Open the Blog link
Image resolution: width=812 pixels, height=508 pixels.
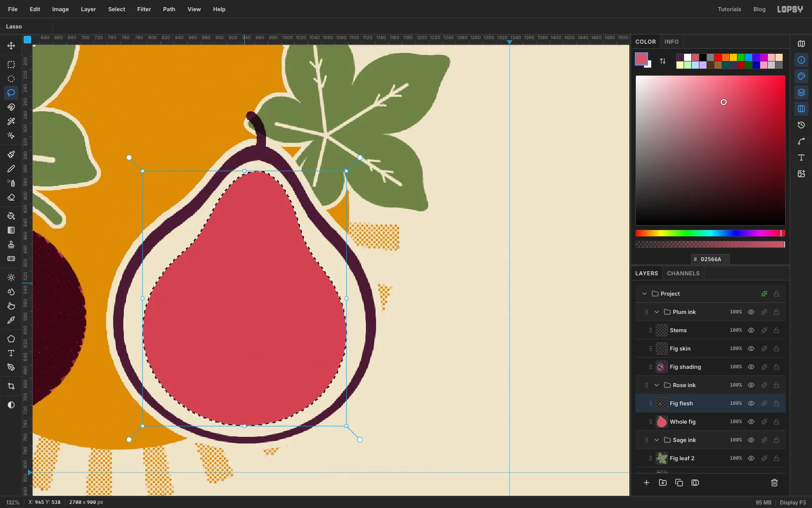[759, 9]
